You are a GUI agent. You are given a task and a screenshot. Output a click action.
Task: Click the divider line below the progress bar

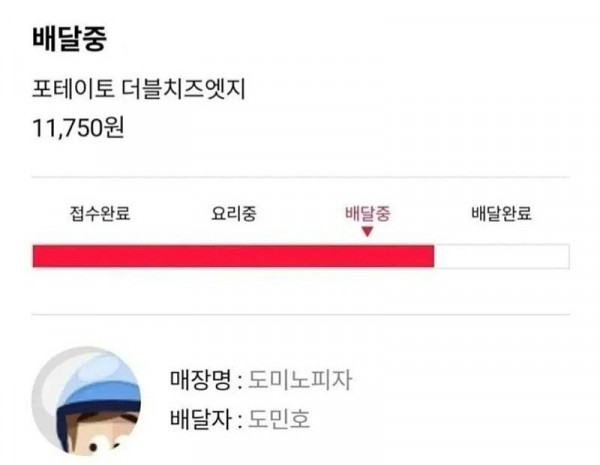[x=300, y=315]
